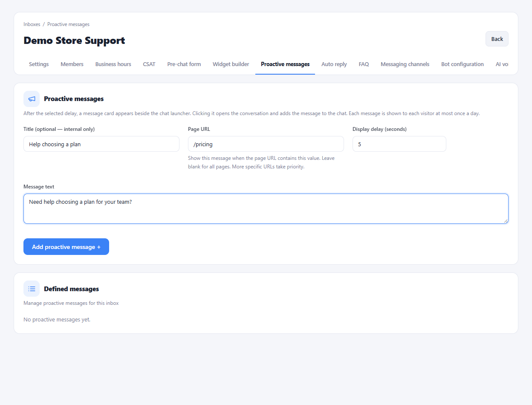Click the Defined messages heading
Viewport: 532px width, 405px height.
coord(71,289)
